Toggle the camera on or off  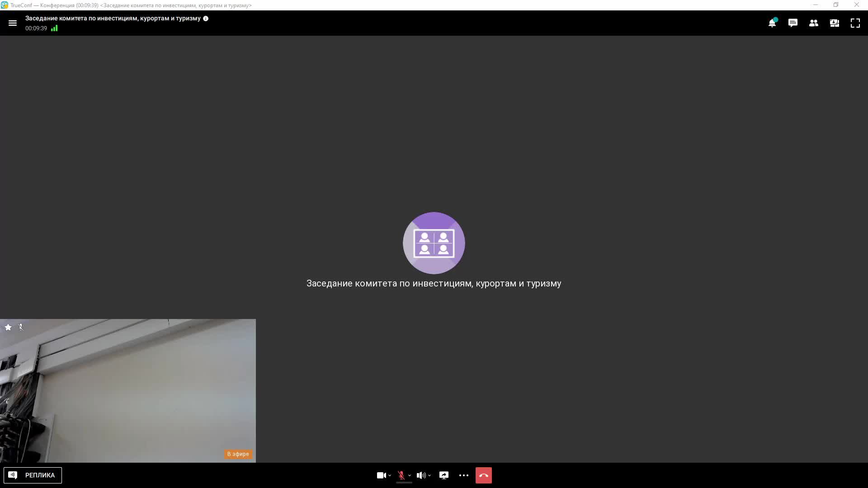point(381,475)
